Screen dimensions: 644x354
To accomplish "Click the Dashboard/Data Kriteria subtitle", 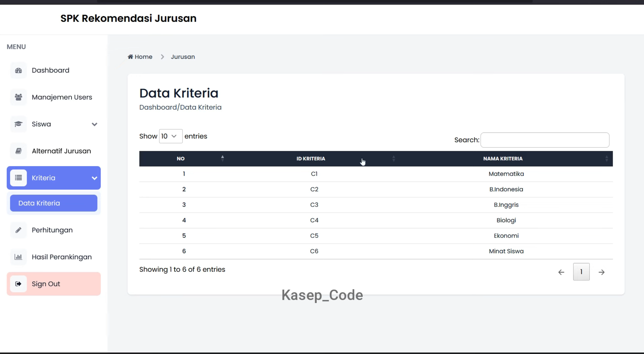I will tap(180, 107).
